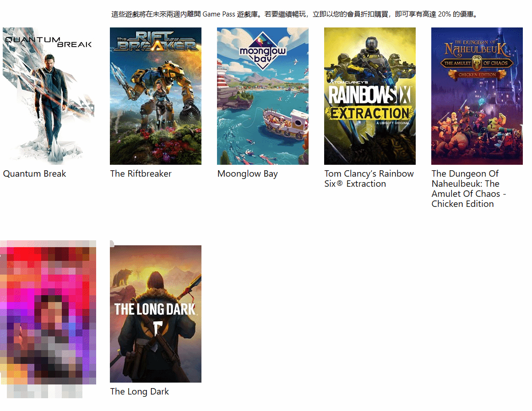This screenshot has height=411, width=532.
Task: Click The Dungeon Of Naheulbeuk title text
Action: (x=469, y=189)
